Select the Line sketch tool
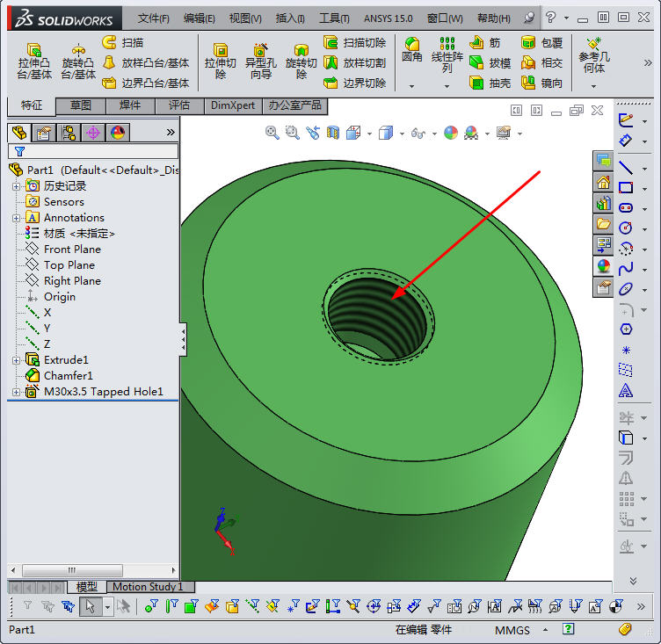Viewport: 661px width, 644px height. click(626, 167)
